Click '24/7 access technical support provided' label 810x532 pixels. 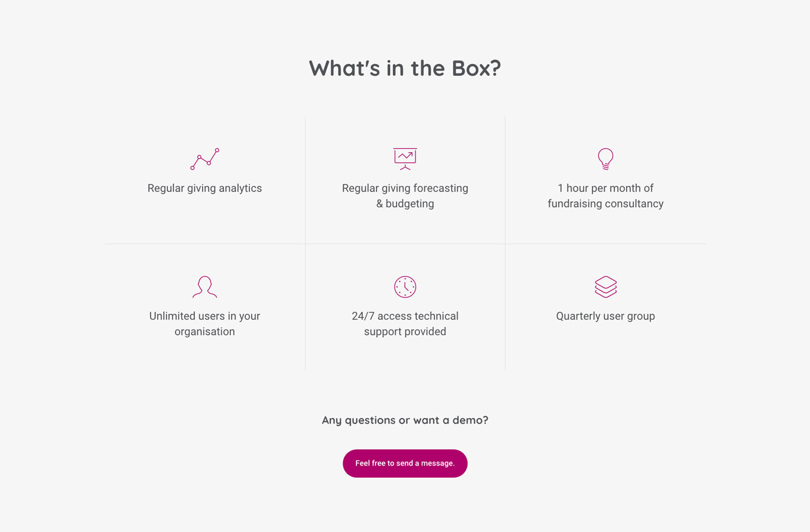(405, 324)
